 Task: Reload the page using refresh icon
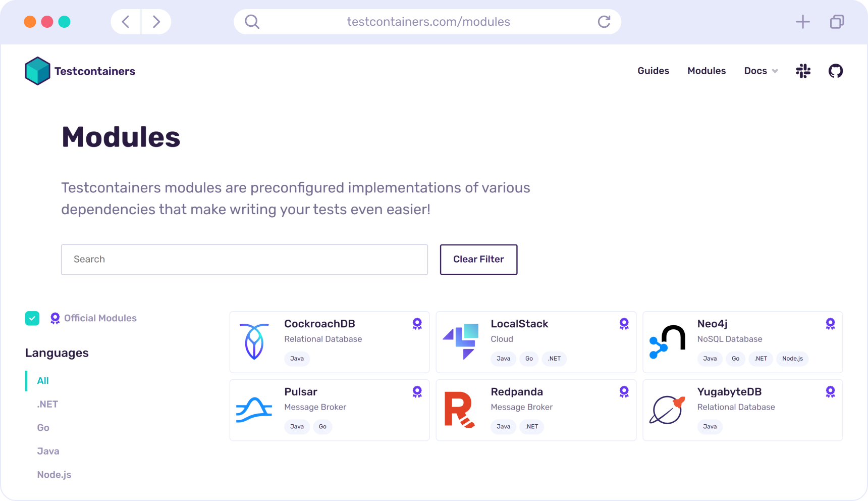(604, 22)
